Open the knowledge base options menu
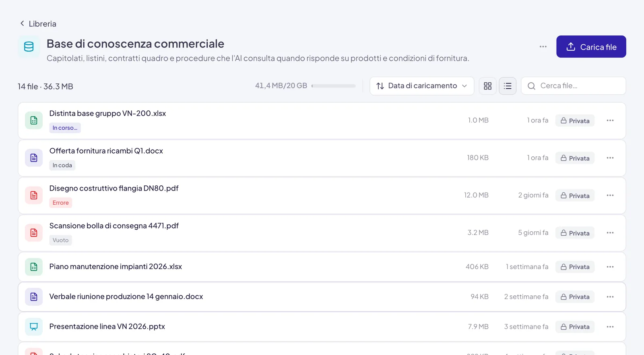Screen dimensions: 644x355 tap(543, 47)
